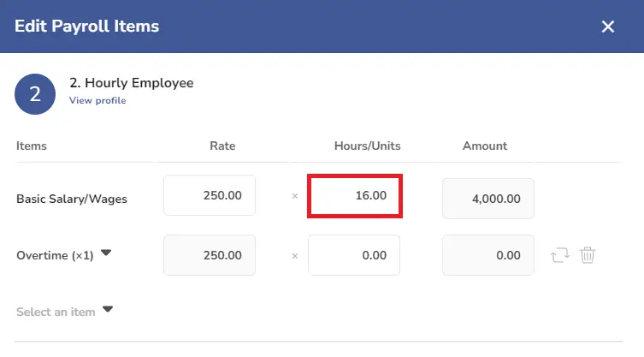This screenshot has height=357, width=644.
Task: Focus the Overtime rate 250.00 field
Action: tap(210, 255)
